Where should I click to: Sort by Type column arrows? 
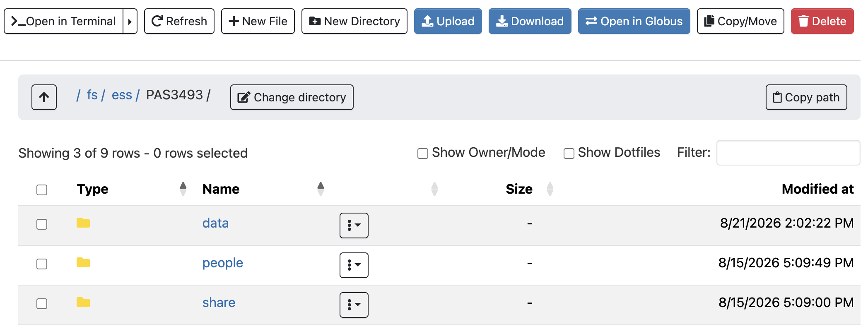pyautogui.click(x=183, y=189)
